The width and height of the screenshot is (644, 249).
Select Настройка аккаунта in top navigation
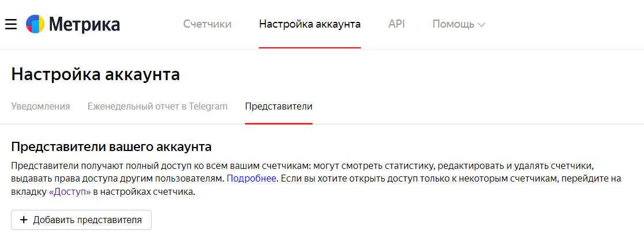[310, 24]
